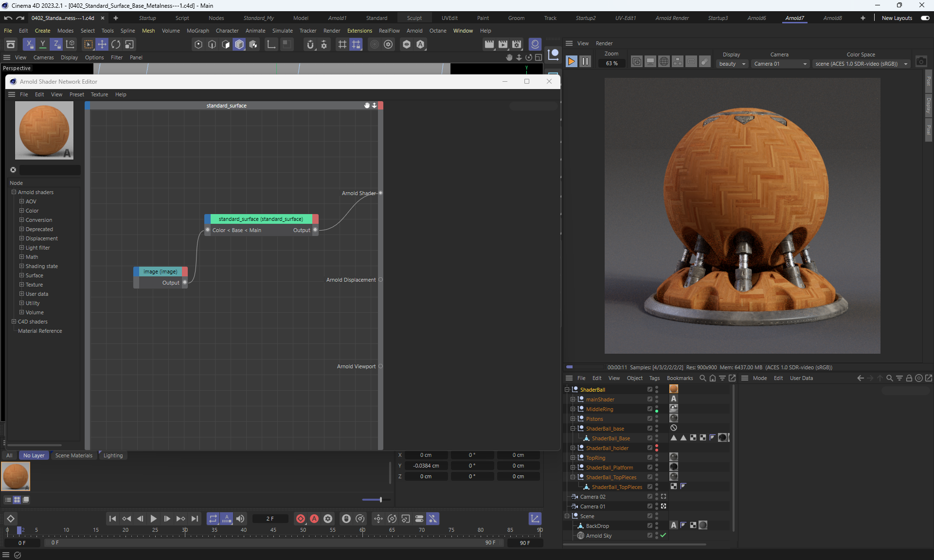Start the Arnold IPR render play button
The image size is (934, 560).
(x=572, y=62)
